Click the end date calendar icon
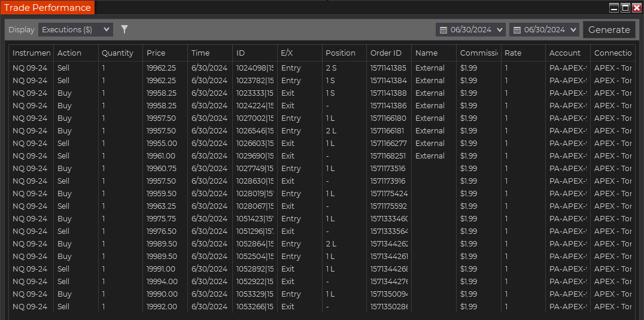The width and height of the screenshot is (644, 320). pos(517,30)
